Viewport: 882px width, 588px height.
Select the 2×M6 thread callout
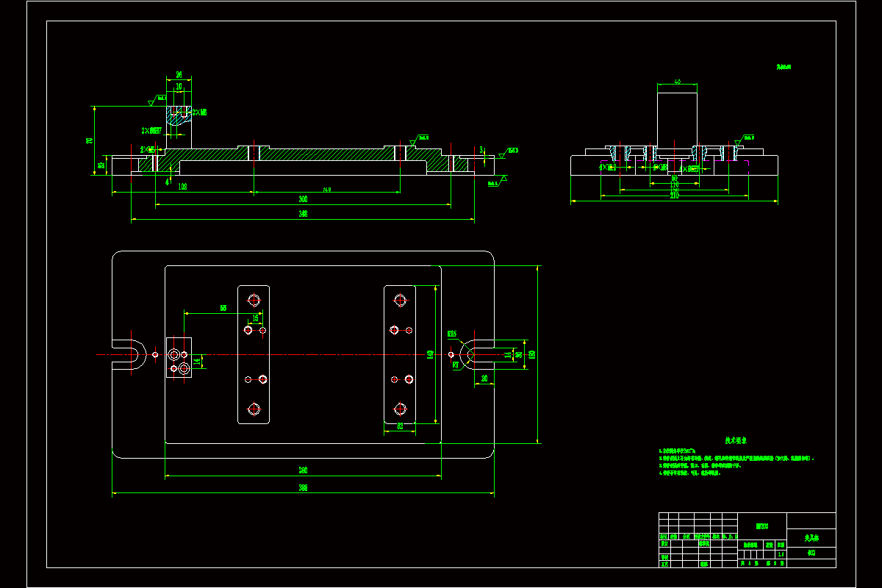[x=198, y=112]
